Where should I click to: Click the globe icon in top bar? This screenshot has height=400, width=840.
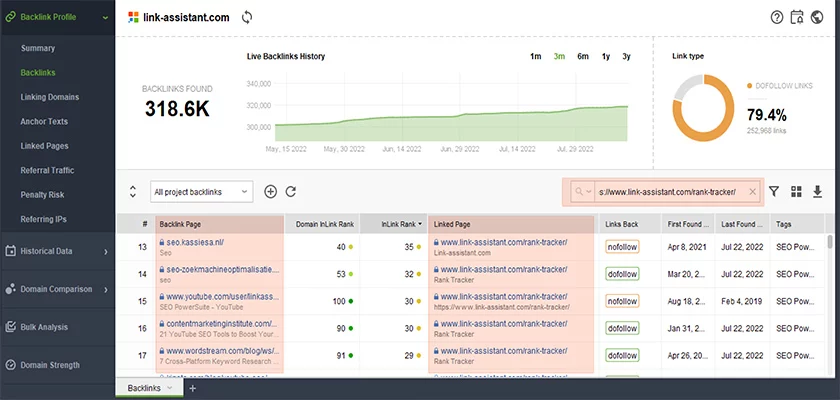point(817,17)
